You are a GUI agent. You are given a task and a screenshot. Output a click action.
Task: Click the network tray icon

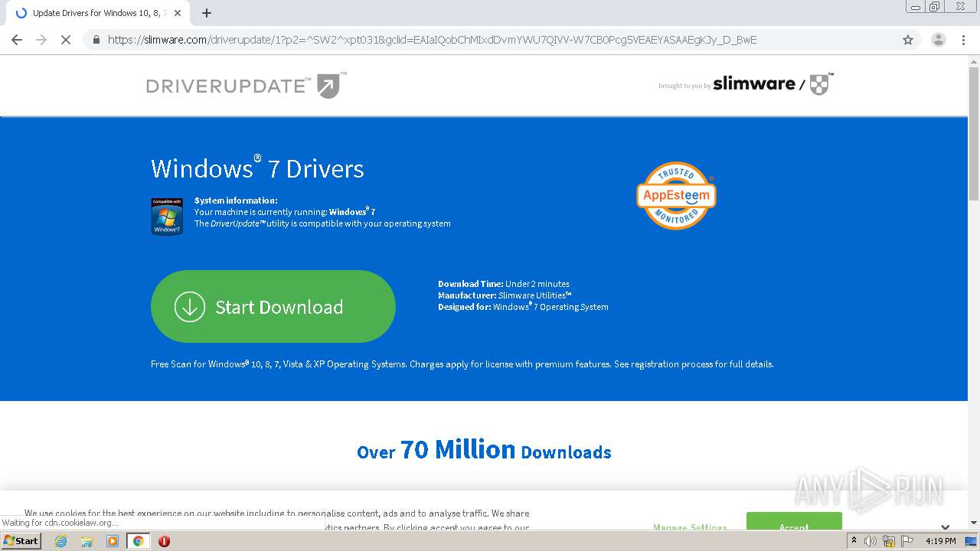click(x=889, y=541)
